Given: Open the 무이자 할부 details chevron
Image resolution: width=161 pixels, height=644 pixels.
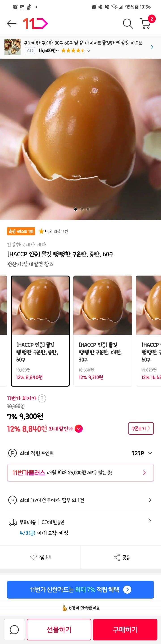Looking at the screenshot, I should click(150, 500).
